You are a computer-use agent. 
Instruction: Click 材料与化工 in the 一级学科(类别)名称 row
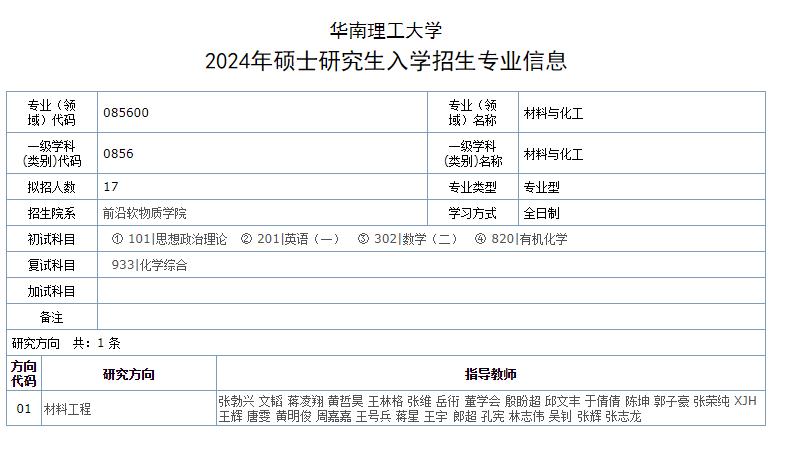553,154
